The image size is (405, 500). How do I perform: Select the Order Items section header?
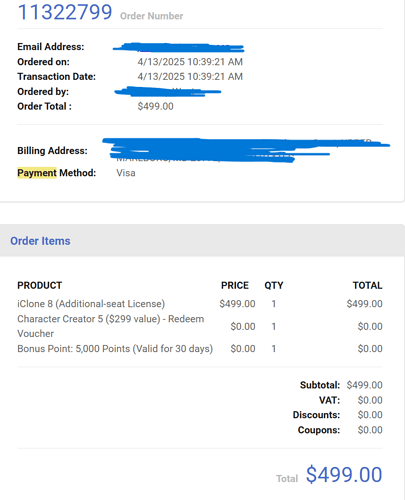pyautogui.click(x=40, y=241)
